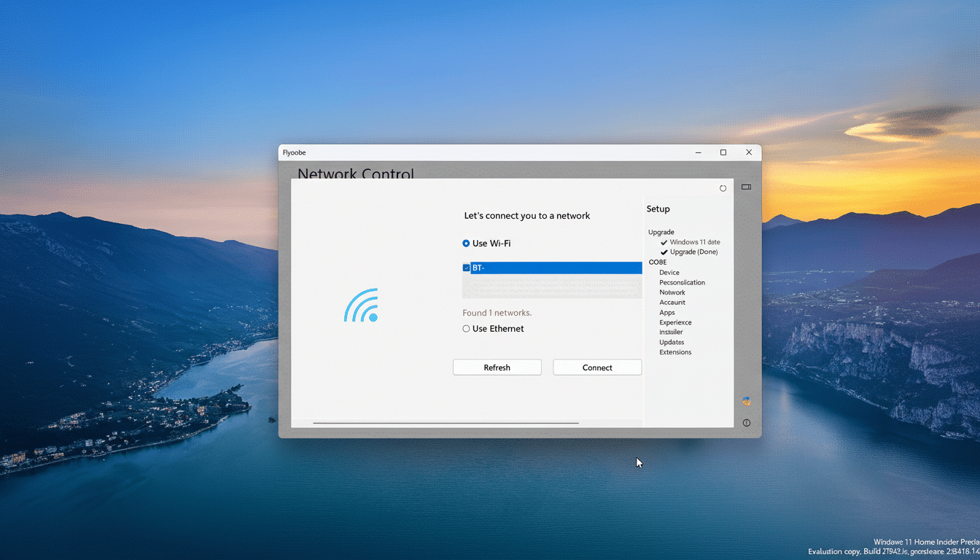Image resolution: width=980 pixels, height=560 pixels.
Task: Click the window frame icon in top-right corner
Action: [746, 187]
